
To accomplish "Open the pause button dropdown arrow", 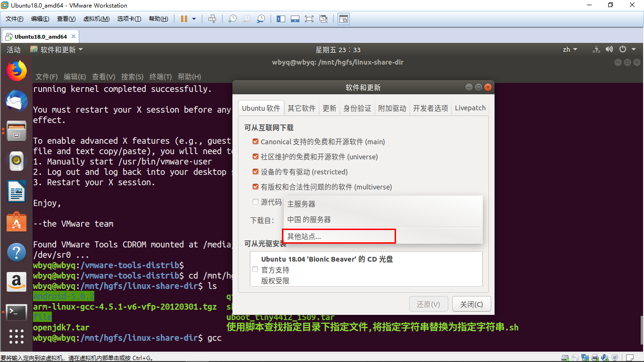I will click(194, 19).
